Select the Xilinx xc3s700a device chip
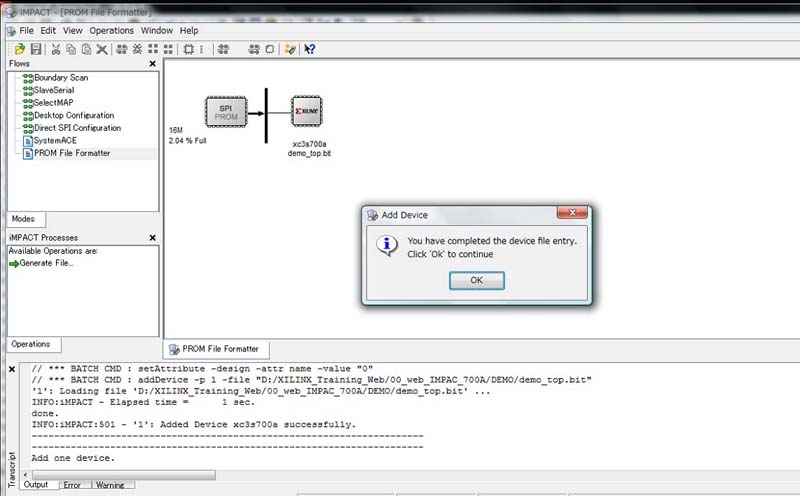This screenshot has height=496, width=800. coord(307,111)
